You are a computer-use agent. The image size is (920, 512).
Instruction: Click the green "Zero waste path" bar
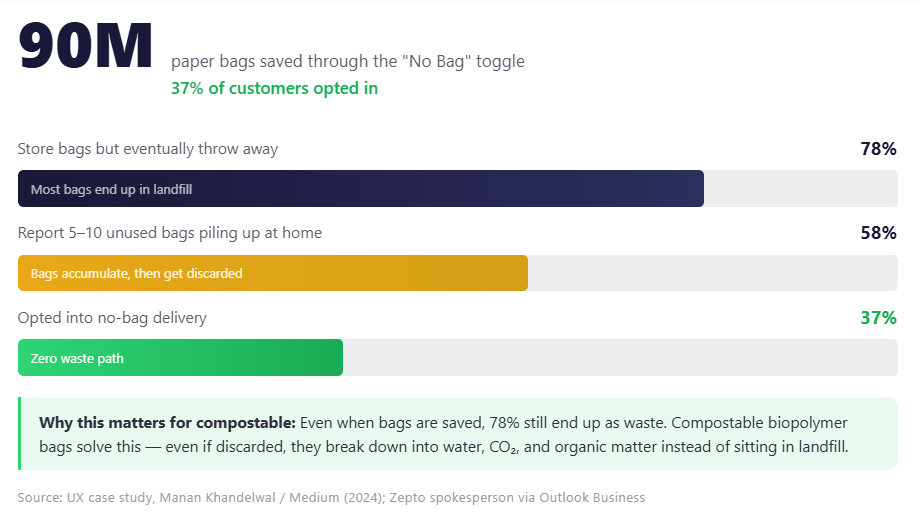[180, 358]
